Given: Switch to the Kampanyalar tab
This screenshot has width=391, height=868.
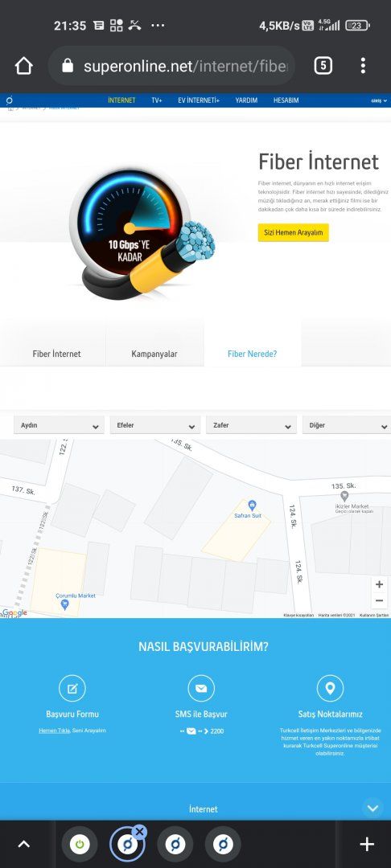Looking at the screenshot, I should [154, 354].
